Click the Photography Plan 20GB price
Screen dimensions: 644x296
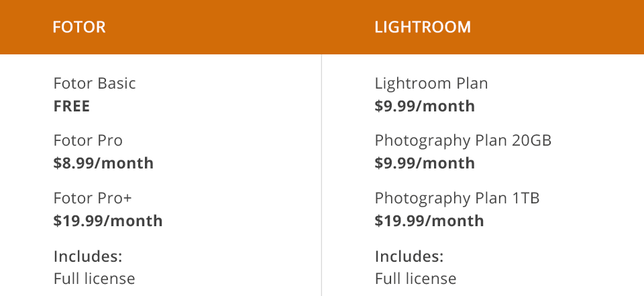tap(425, 163)
